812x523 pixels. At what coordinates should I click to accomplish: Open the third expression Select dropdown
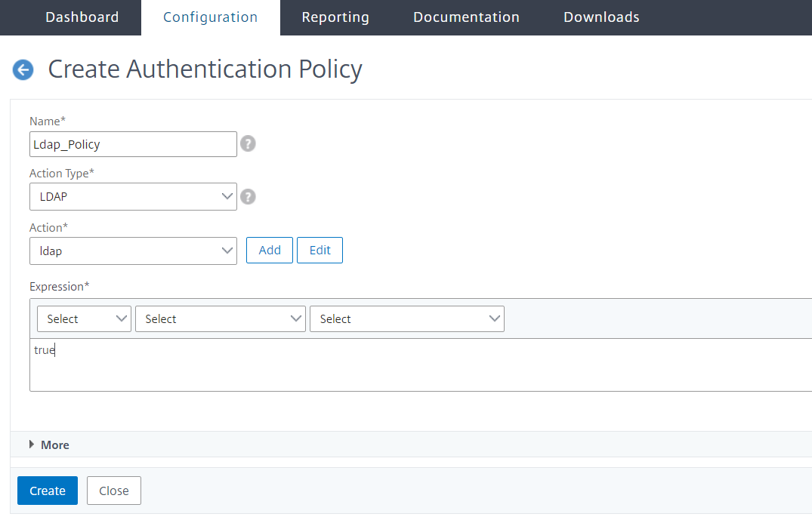(407, 318)
